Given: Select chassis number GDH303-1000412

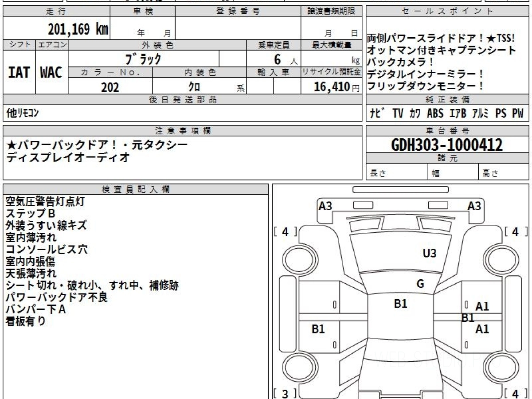Looking at the screenshot, I should point(447,145).
